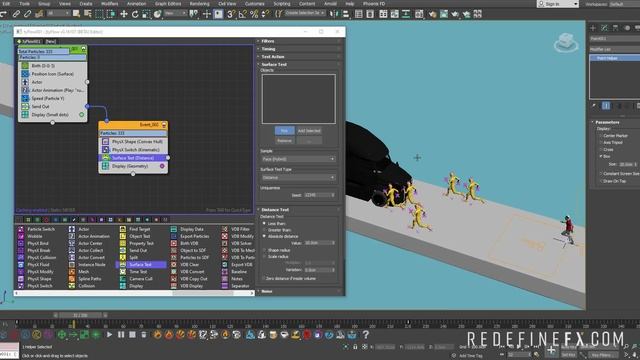Open the Modifiers menu
The height and width of the screenshot is (360, 640).
[x=109, y=4]
